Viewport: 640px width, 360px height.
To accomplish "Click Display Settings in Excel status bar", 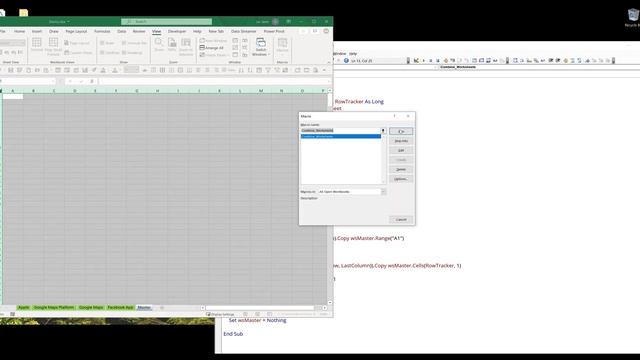I will tap(220, 314).
